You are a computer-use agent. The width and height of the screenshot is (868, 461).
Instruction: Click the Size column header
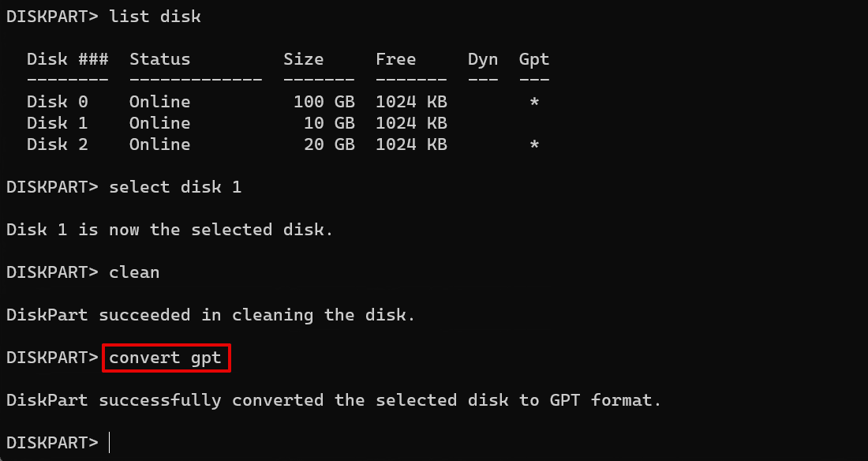[x=304, y=59]
